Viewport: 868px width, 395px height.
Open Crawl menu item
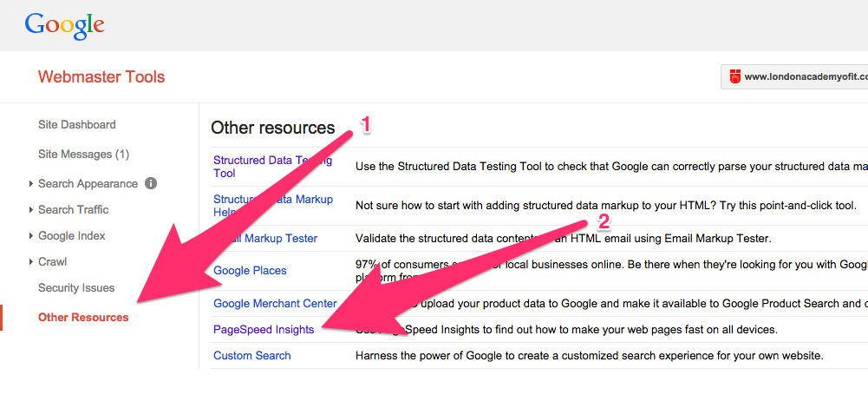53,261
